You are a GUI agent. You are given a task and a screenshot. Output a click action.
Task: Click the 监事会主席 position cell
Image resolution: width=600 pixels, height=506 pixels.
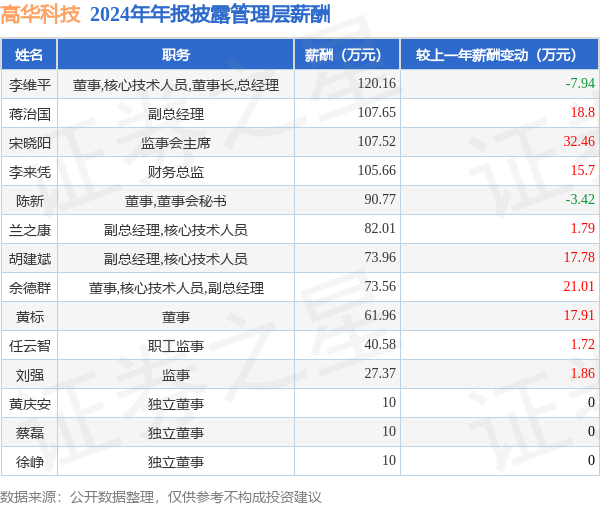point(176,143)
